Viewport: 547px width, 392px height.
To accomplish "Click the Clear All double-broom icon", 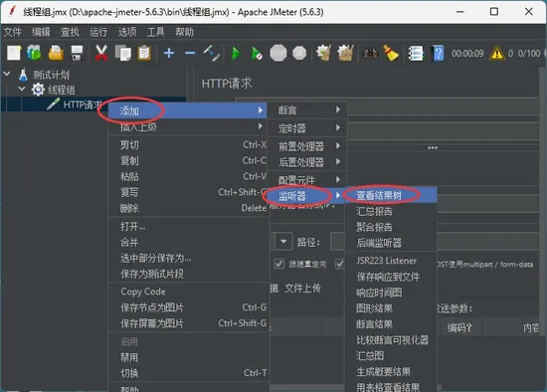I will (345, 53).
